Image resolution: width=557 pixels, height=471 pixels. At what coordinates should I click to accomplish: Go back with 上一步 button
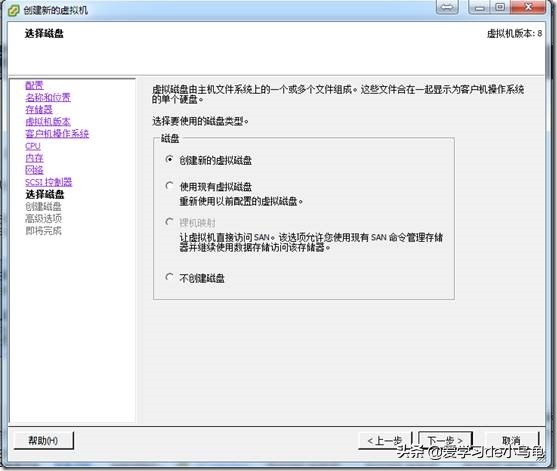pos(385,441)
